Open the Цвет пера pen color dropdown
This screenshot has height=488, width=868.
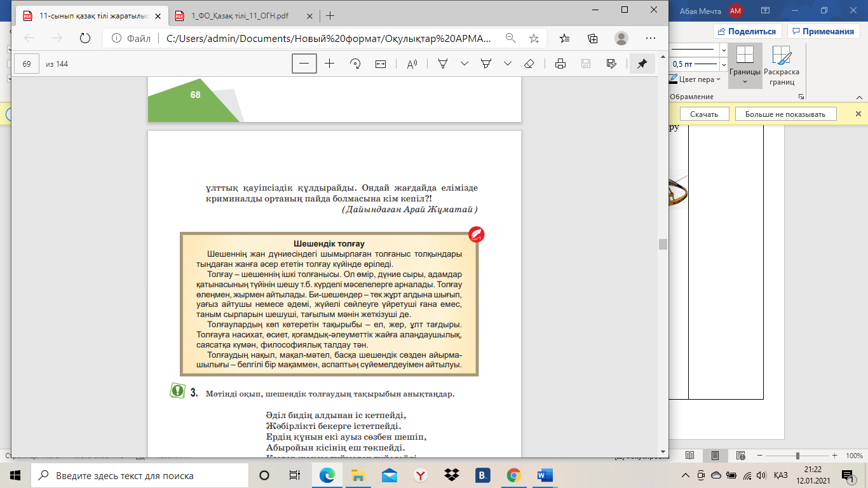718,79
